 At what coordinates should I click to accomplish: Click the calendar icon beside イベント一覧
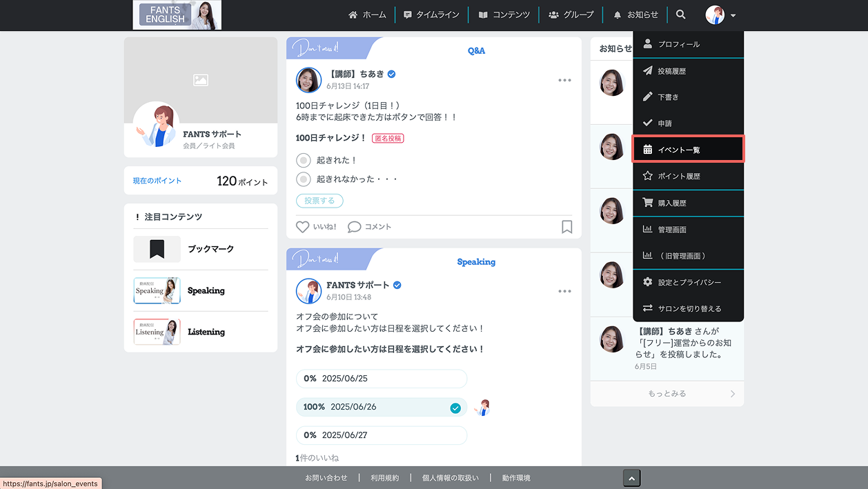(647, 150)
